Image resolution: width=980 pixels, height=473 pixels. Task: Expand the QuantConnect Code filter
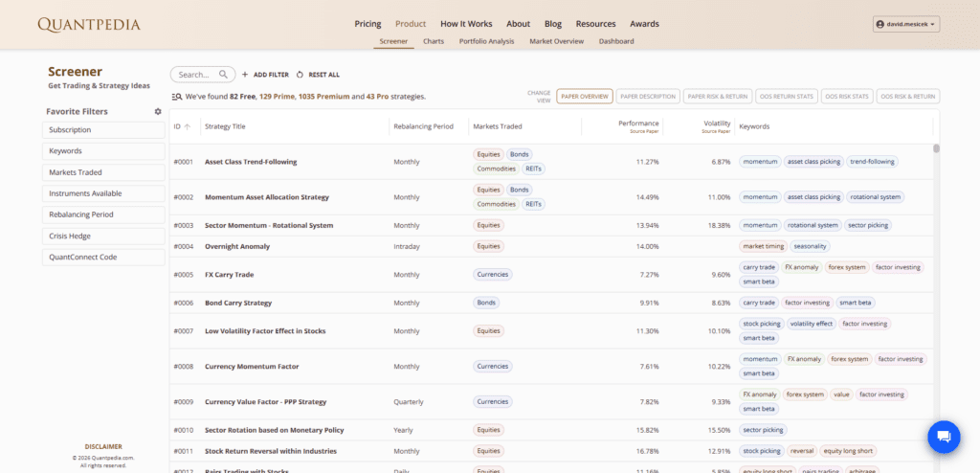pos(103,258)
